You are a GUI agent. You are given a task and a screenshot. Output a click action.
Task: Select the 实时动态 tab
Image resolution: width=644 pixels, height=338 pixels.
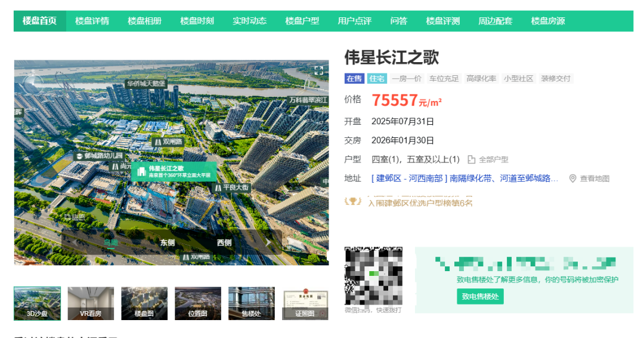250,21
